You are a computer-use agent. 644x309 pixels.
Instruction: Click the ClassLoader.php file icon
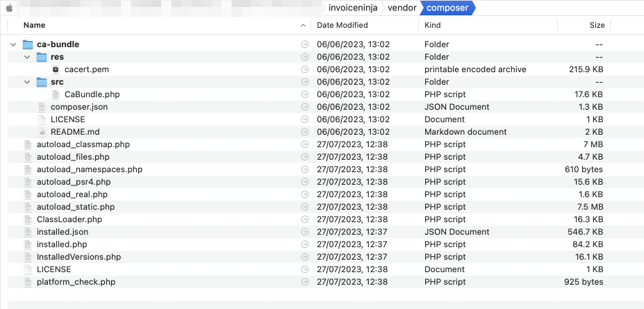pos(28,219)
